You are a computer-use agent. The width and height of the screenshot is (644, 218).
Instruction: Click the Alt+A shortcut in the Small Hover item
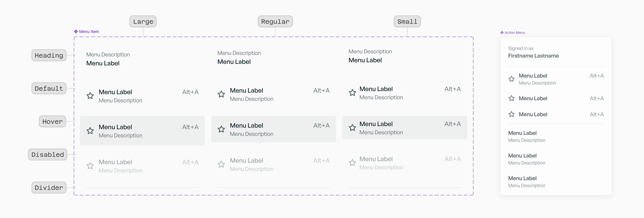452,124
